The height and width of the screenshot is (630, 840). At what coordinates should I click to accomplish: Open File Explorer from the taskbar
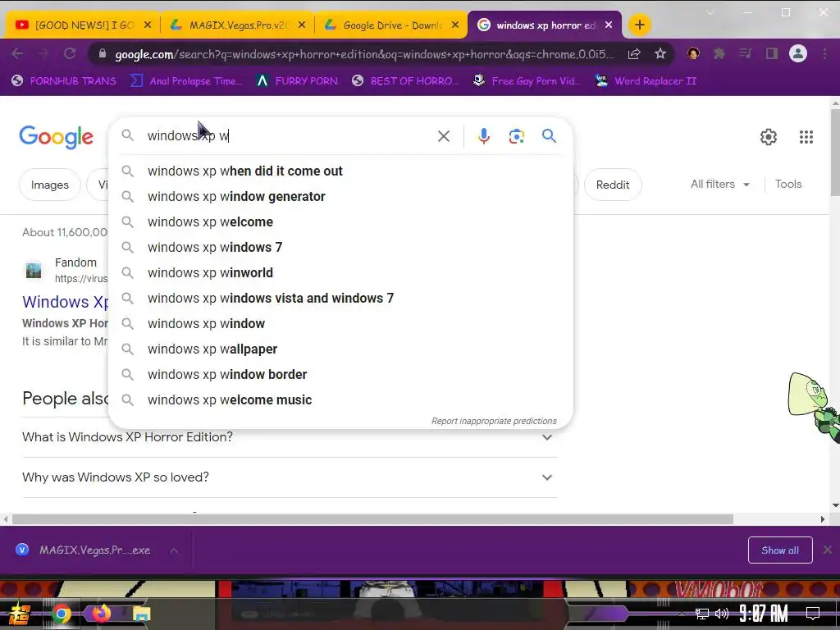141,614
